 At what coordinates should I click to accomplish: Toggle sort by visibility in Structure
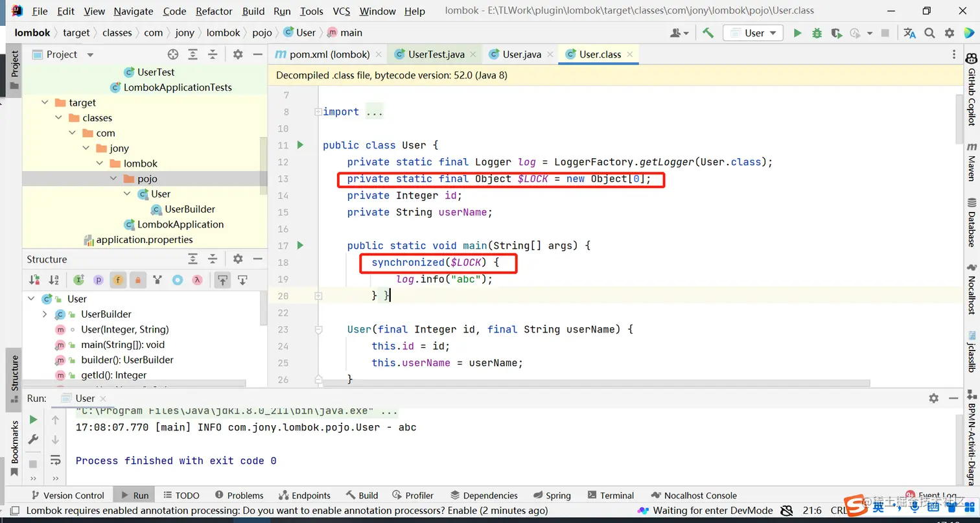pos(34,280)
